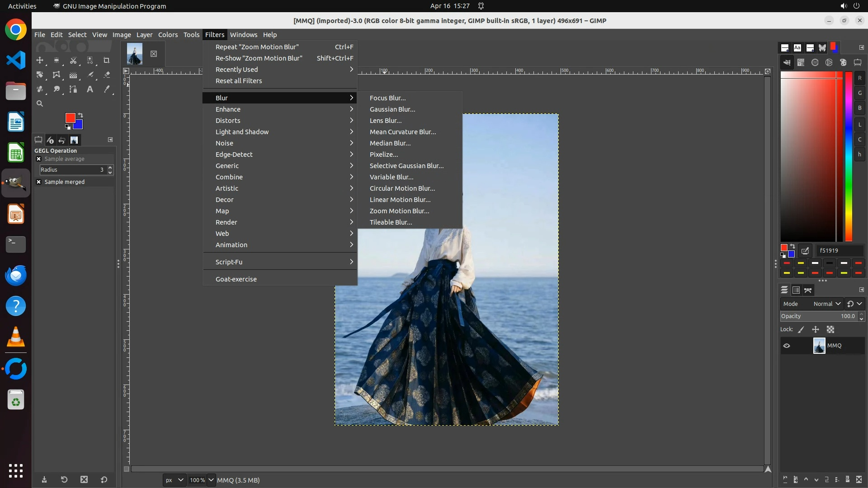Select the Crop tool
This screenshot has height=488, width=868.
tap(107, 61)
